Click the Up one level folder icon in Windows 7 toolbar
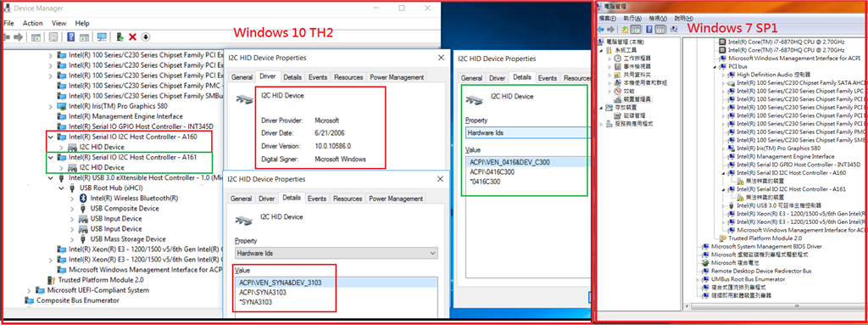868x325 pixels. point(625,29)
